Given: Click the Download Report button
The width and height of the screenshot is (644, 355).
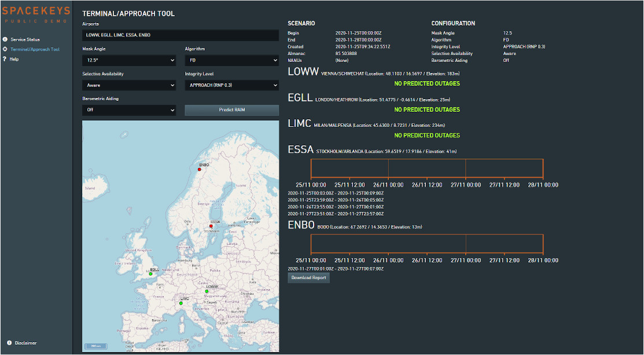Looking at the screenshot, I should [308, 278].
